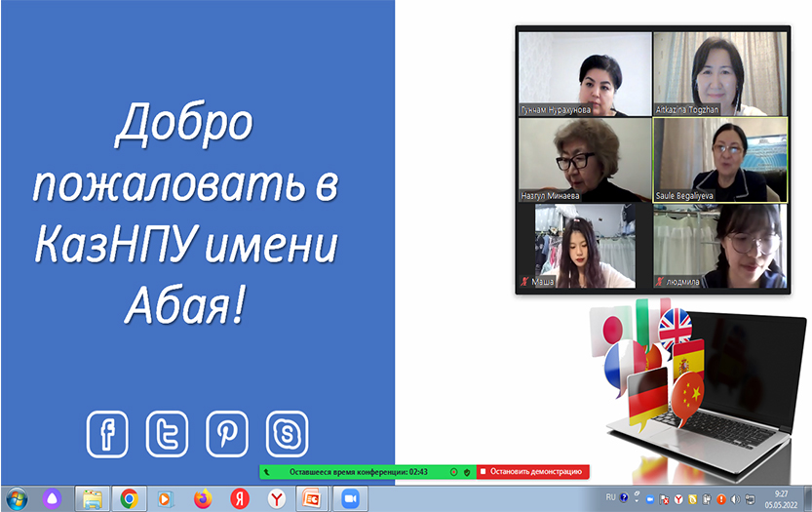Click the Skype icon on the slide

coord(287,434)
